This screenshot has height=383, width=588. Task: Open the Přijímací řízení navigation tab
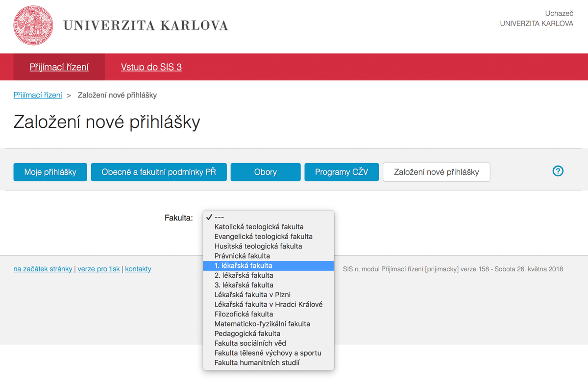point(59,67)
